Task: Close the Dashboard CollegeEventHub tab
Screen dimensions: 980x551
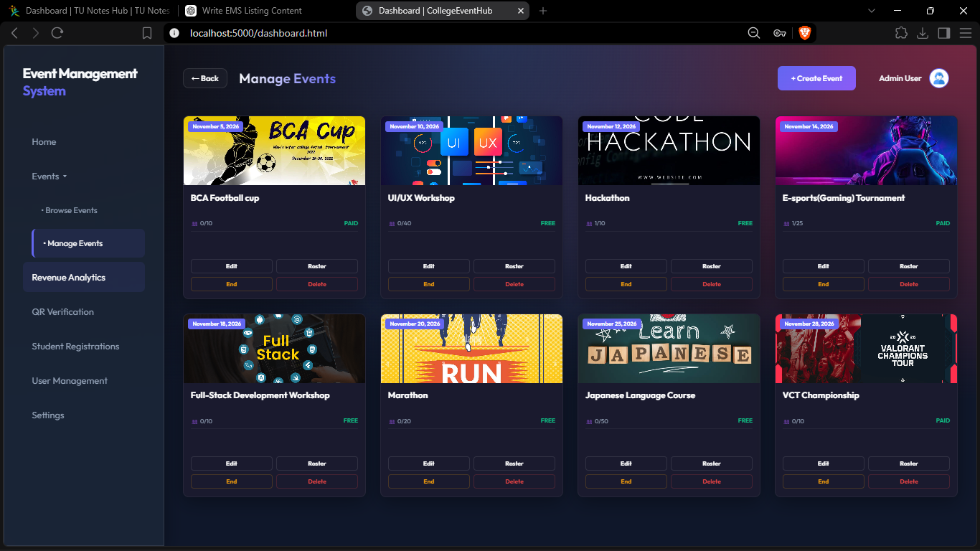Action: click(x=520, y=11)
